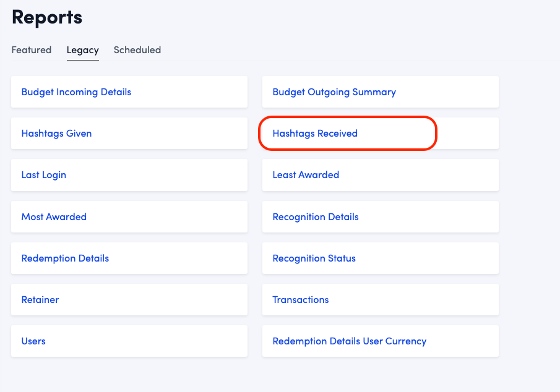Viewport: 560px width, 392px height.
Task: Select the Recognition Details report
Action: tap(315, 217)
